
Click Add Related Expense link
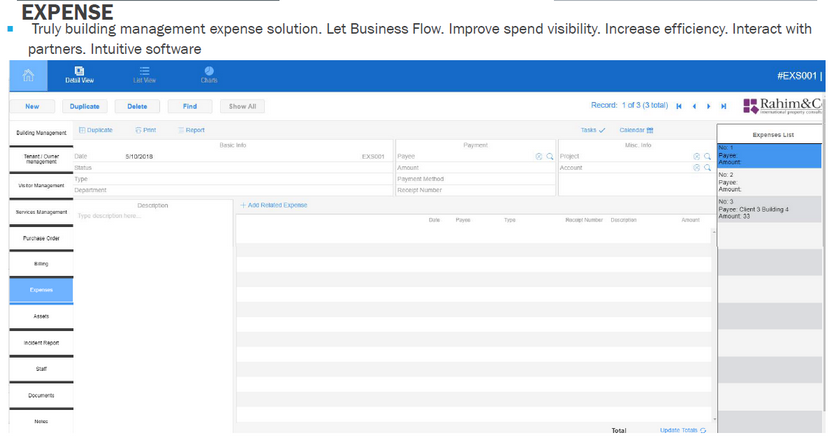274,205
